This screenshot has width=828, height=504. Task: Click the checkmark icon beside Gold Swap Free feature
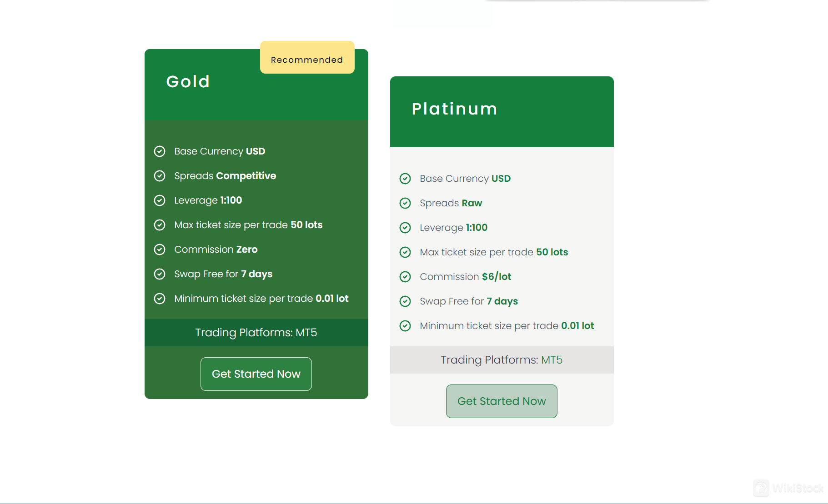point(160,274)
